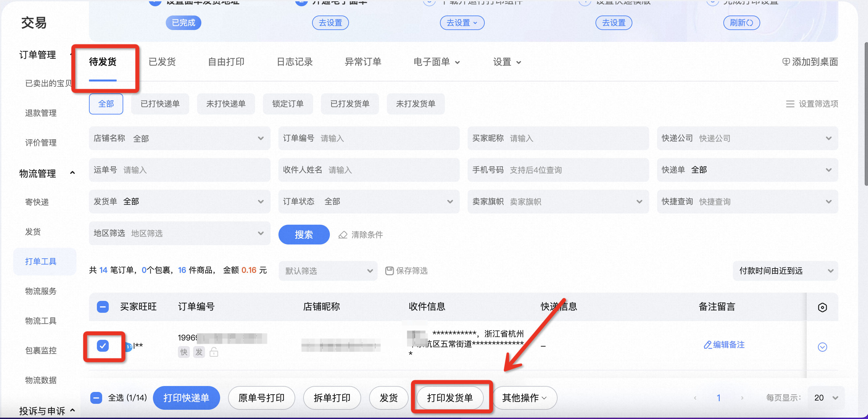The height and width of the screenshot is (419, 868).
Task: Open the 发货单 dropdown
Action: click(x=180, y=202)
